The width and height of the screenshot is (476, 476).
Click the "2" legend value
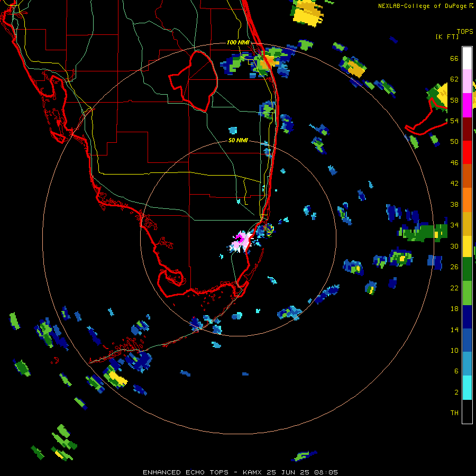click(x=456, y=392)
